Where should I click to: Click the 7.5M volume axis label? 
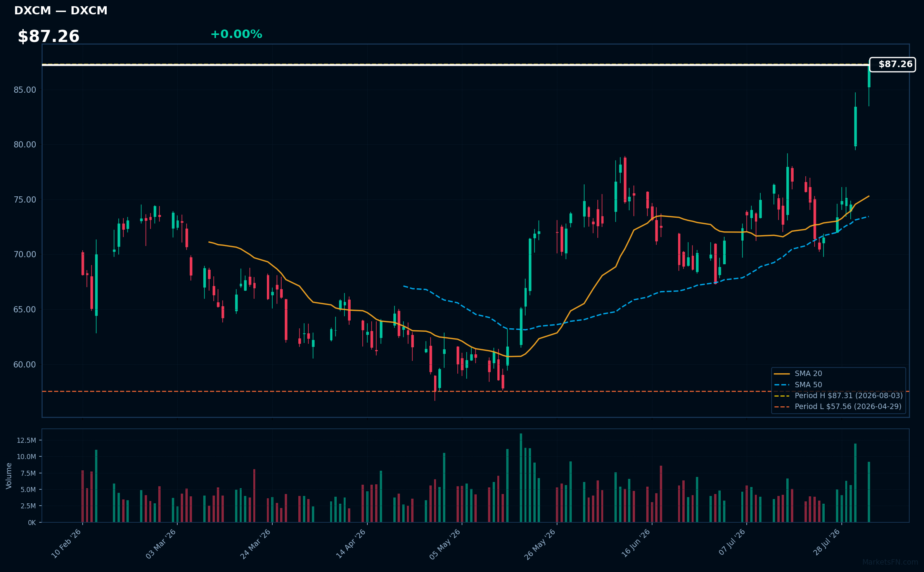coord(28,473)
